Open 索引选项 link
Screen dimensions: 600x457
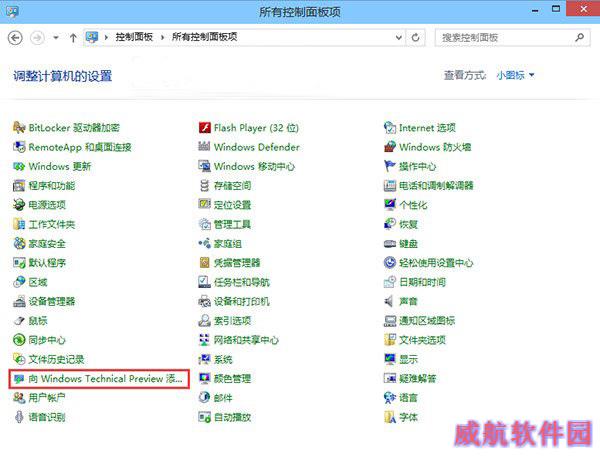coord(232,321)
